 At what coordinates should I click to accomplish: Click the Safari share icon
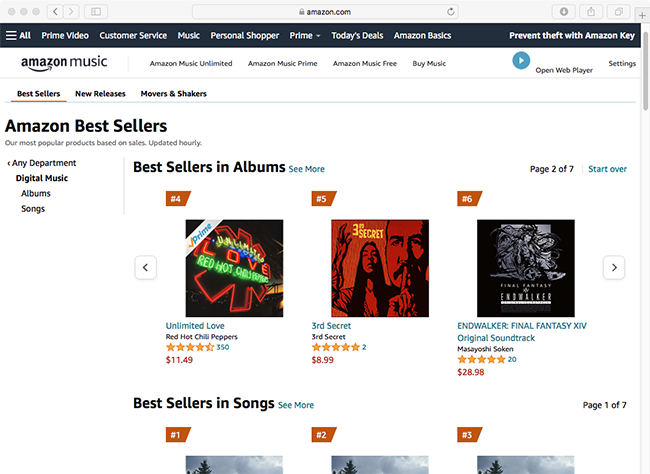(x=592, y=11)
